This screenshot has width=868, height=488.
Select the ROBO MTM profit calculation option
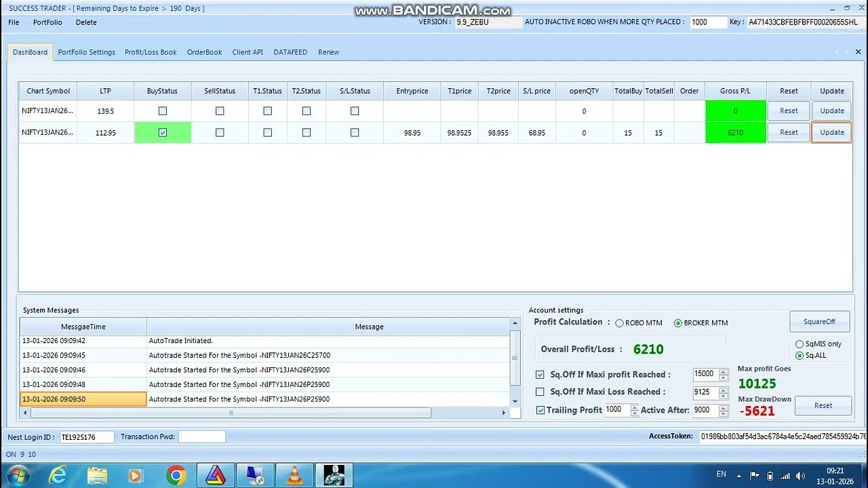point(618,323)
